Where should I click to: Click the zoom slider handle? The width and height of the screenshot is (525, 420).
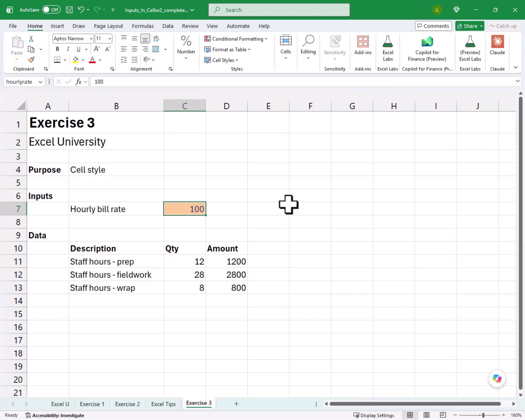point(483,415)
